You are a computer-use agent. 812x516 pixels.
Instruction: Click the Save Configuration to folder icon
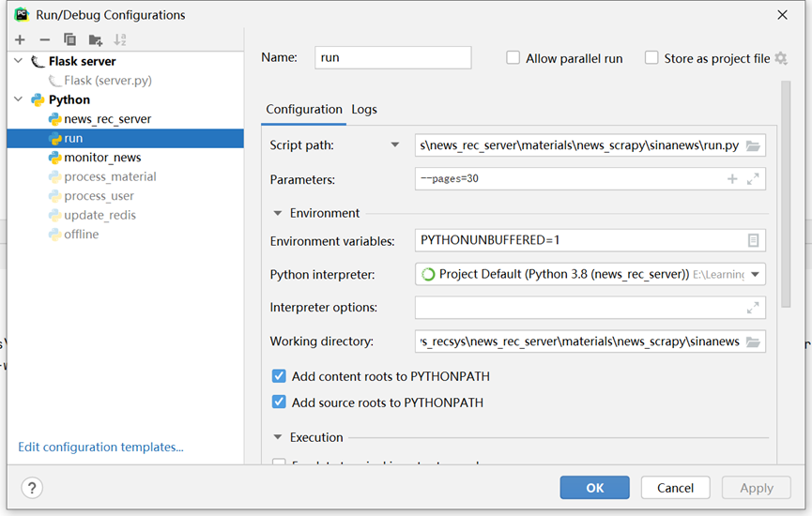coord(95,39)
